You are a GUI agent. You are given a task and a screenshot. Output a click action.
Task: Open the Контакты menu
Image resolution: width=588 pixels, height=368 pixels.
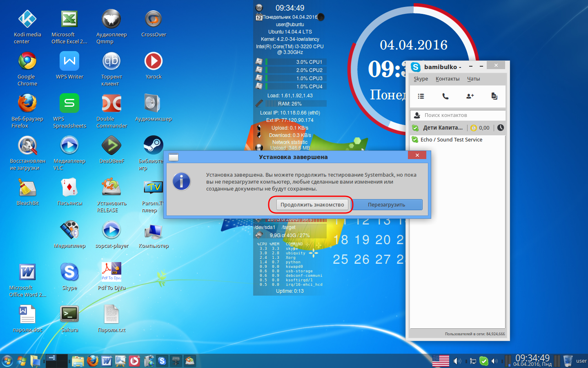click(x=448, y=79)
